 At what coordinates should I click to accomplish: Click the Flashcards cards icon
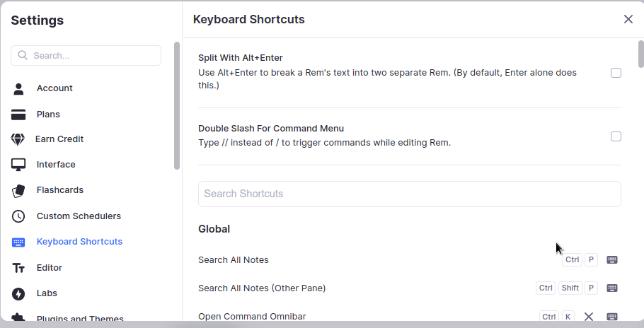[x=18, y=190]
